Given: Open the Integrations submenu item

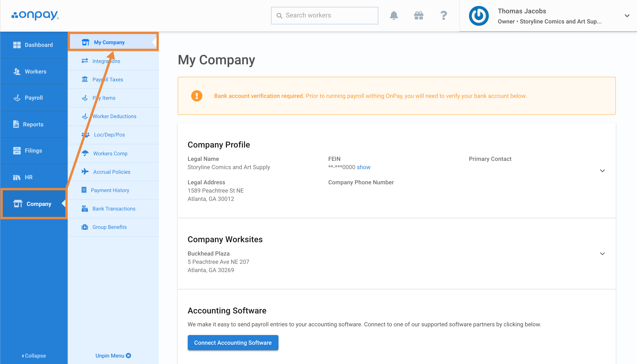Looking at the screenshot, I should [107, 61].
